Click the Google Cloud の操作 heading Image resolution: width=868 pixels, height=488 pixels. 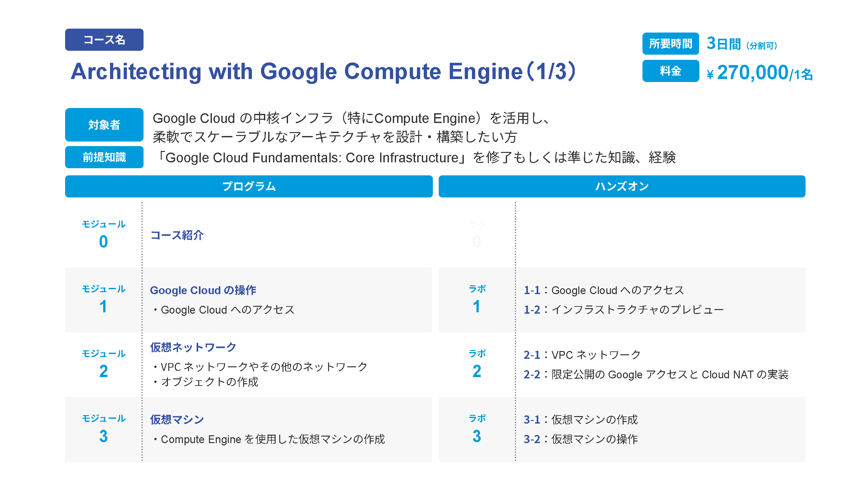(203, 290)
